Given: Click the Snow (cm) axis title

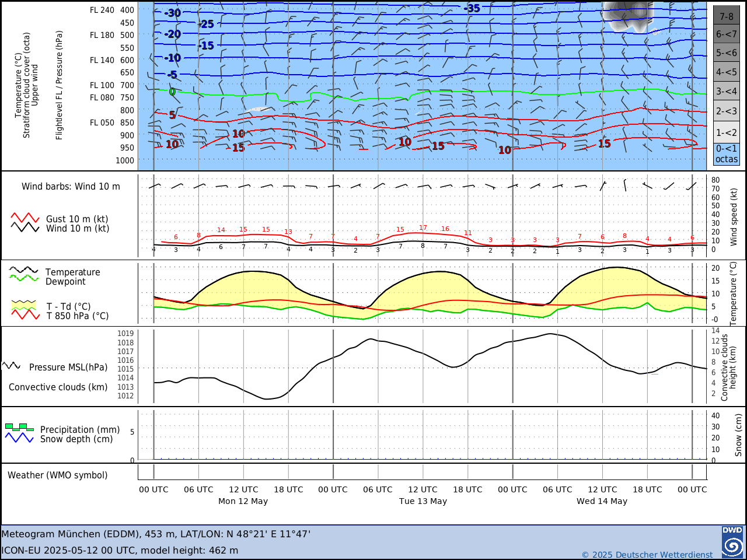Looking at the screenshot, I should [738, 435].
